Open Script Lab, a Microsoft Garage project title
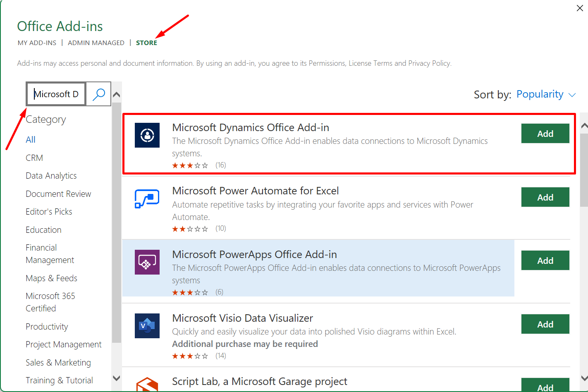588x392 pixels. [260, 381]
